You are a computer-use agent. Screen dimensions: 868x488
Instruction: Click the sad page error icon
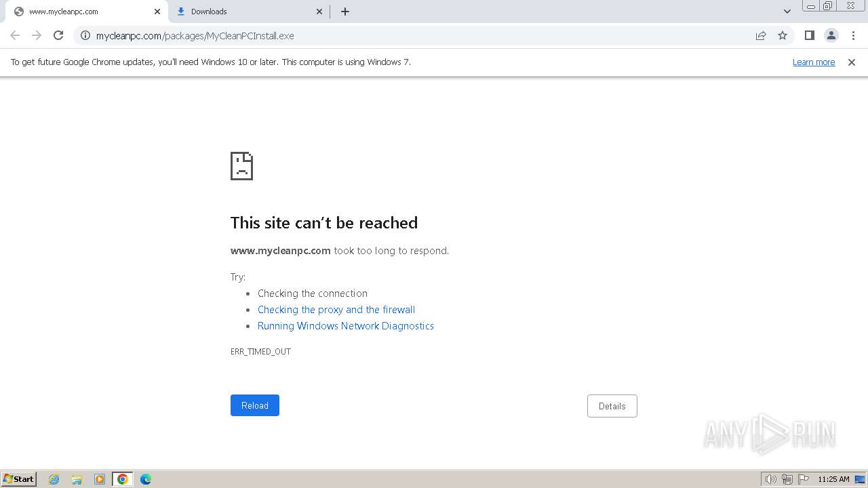coord(242,166)
